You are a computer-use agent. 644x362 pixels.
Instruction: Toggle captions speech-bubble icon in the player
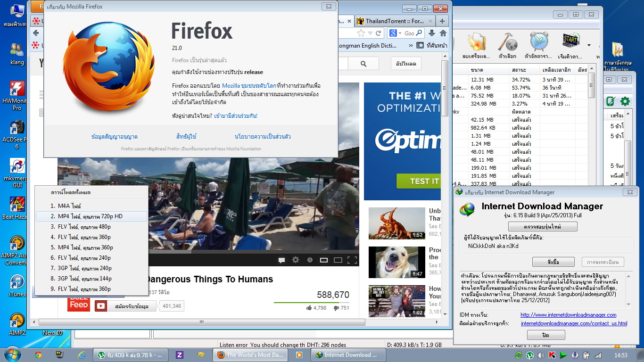281,260
